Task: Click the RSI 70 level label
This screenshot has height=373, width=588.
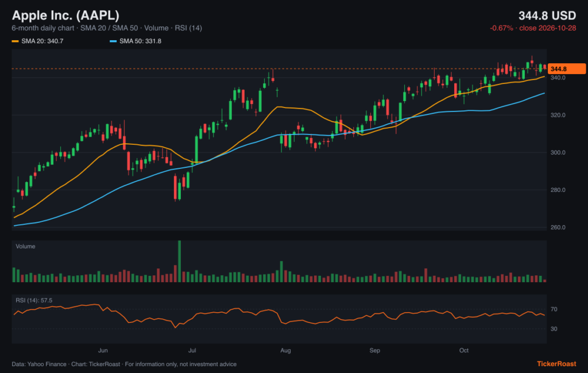Action: coord(554,310)
